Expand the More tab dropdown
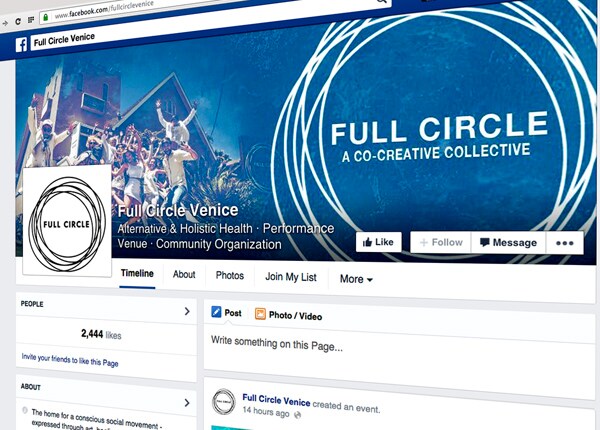Screen dimensions: 600x430 pyautogui.click(x=356, y=279)
